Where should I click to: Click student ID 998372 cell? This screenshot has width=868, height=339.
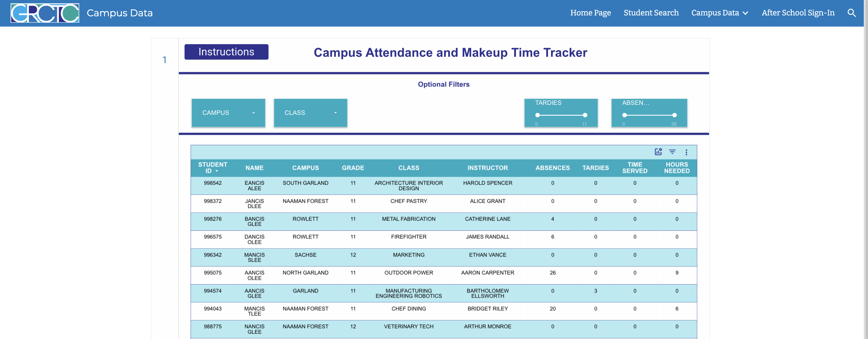[x=213, y=201]
